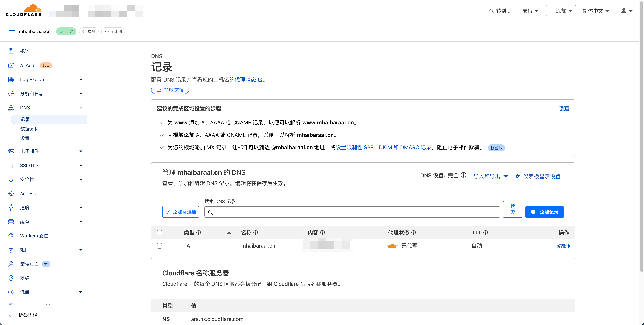The image size is (644, 325).
Task: Open 设置 under the DNS menu
Action: pos(25,138)
